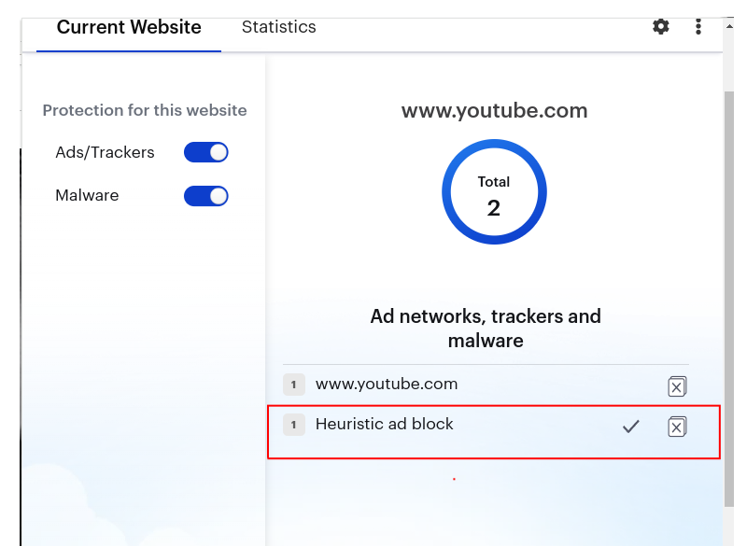747x560 pixels.
Task: Open the three-dot more options menu
Action: [x=698, y=26]
